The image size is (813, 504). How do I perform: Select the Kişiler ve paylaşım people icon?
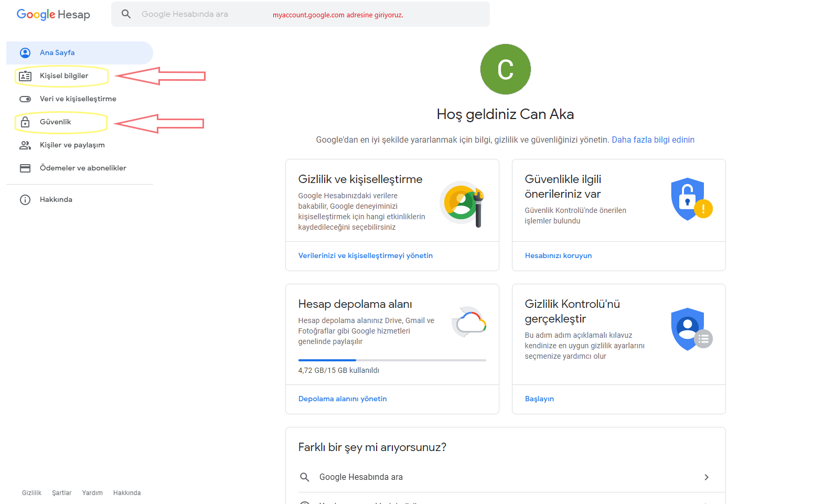pyautogui.click(x=25, y=145)
